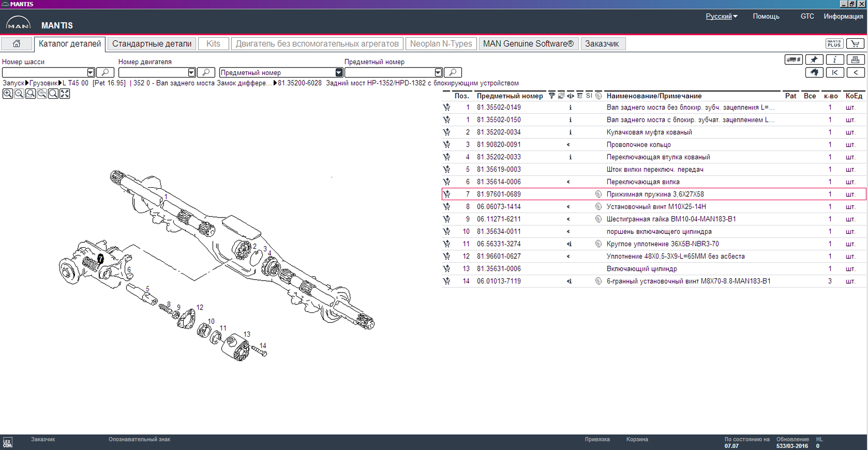Click the truck number icon button
This screenshot has width=868, height=450.
793,60
